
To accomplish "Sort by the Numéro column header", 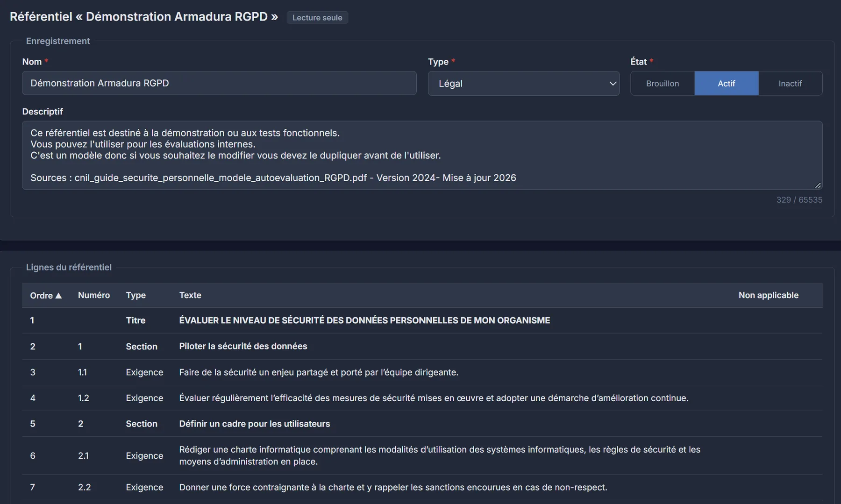I will [94, 295].
